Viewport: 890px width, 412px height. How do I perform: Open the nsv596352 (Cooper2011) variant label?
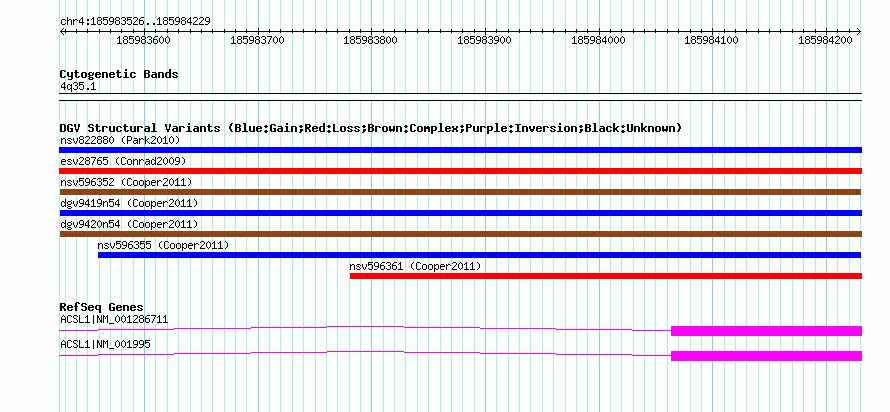(x=126, y=182)
